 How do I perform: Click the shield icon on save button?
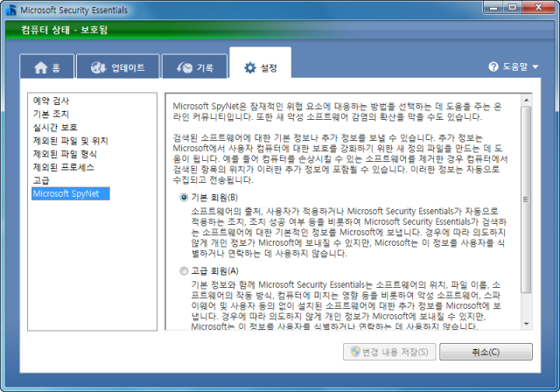(355, 352)
